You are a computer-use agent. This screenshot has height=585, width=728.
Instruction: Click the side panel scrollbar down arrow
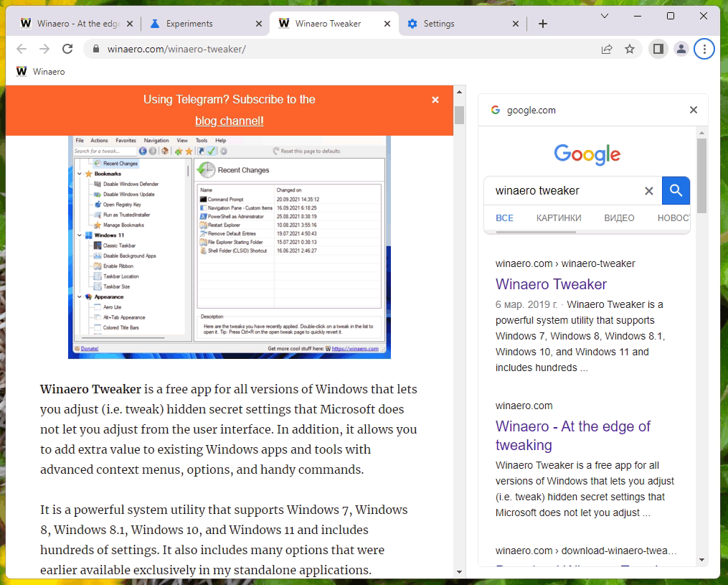point(701,560)
